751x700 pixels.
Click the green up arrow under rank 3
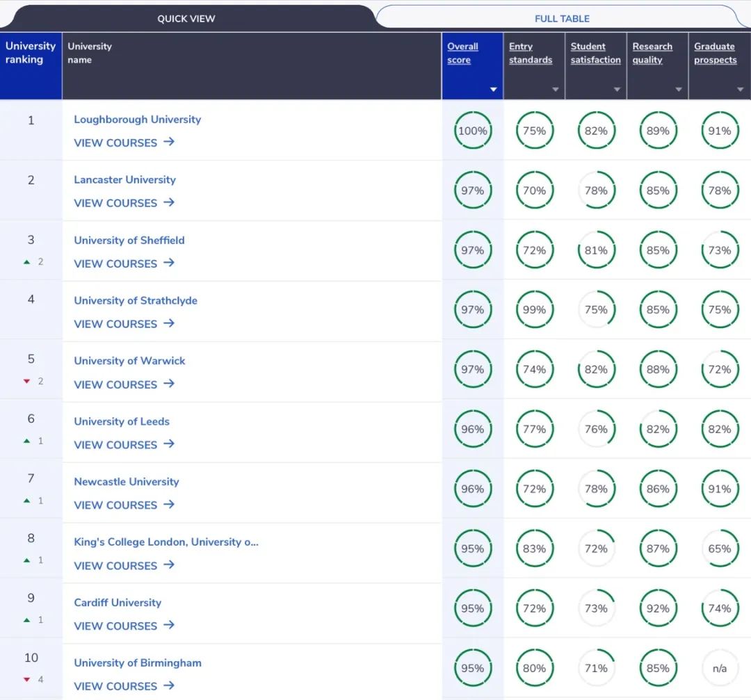click(27, 262)
